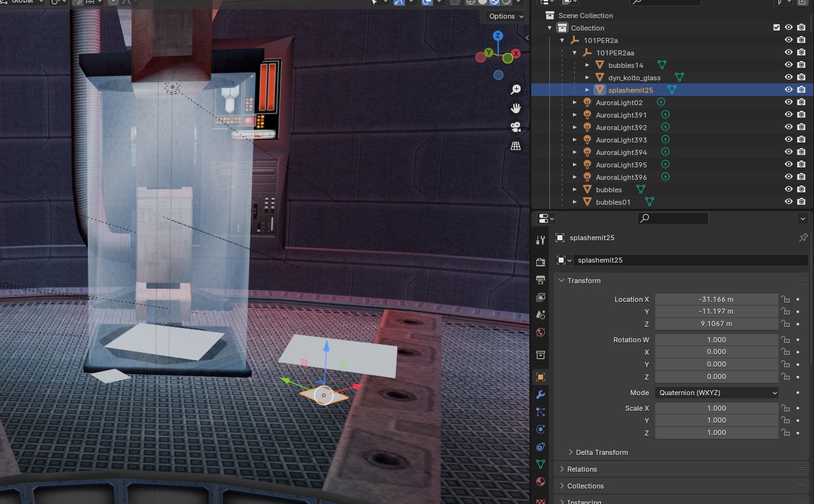
Task: Select dyn_kolto_glass in the outliner
Action: click(634, 77)
